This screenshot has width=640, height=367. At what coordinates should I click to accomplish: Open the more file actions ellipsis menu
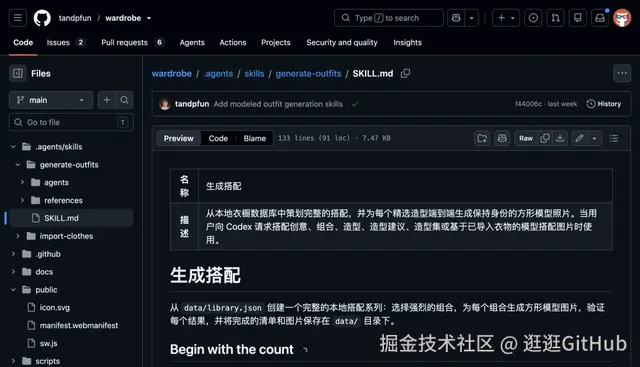coord(622,73)
